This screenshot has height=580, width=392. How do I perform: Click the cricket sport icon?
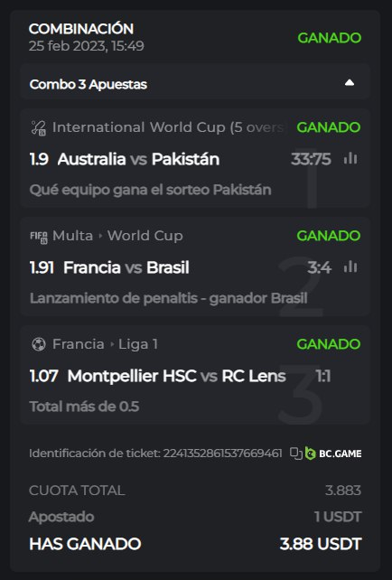pyautogui.click(x=39, y=127)
